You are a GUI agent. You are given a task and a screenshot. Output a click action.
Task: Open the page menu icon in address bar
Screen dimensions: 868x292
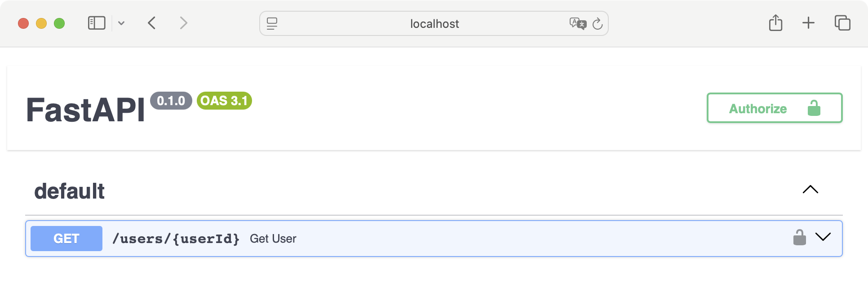[x=272, y=23]
